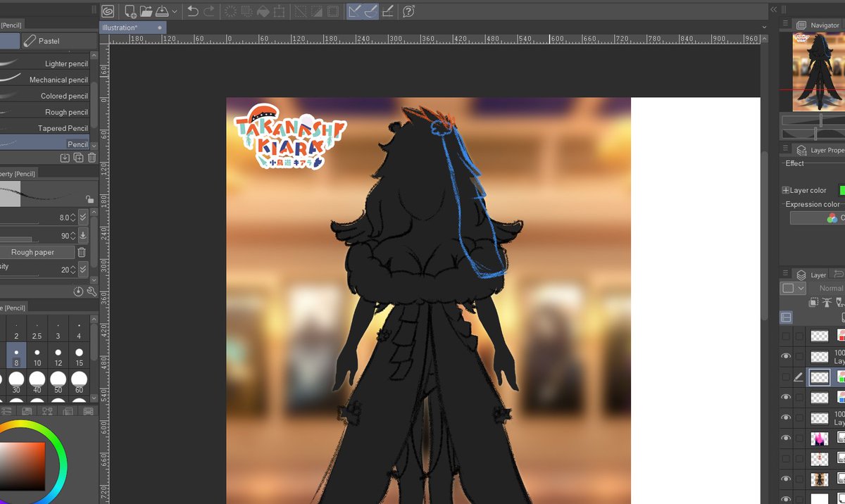Pick brush size preset 12
Screen dimensions: 845x504
58,355
